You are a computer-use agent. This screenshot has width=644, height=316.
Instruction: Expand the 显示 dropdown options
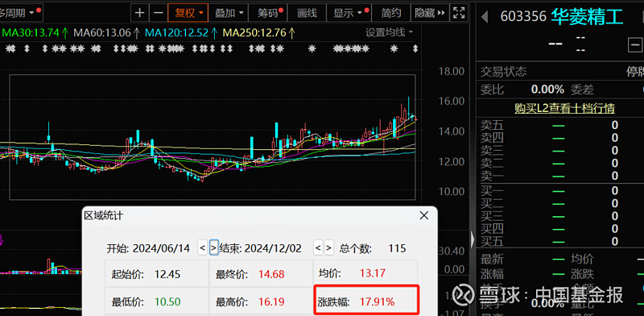(x=349, y=13)
